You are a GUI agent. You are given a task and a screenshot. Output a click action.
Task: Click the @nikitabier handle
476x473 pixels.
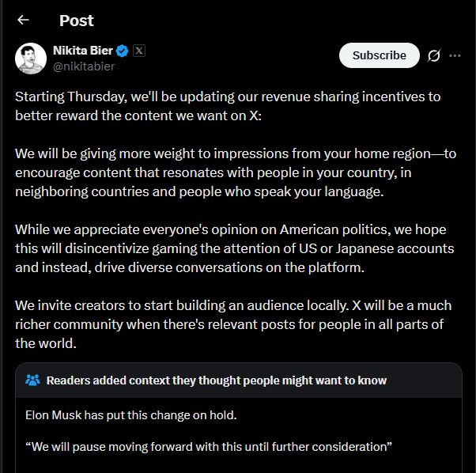pyautogui.click(x=83, y=66)
